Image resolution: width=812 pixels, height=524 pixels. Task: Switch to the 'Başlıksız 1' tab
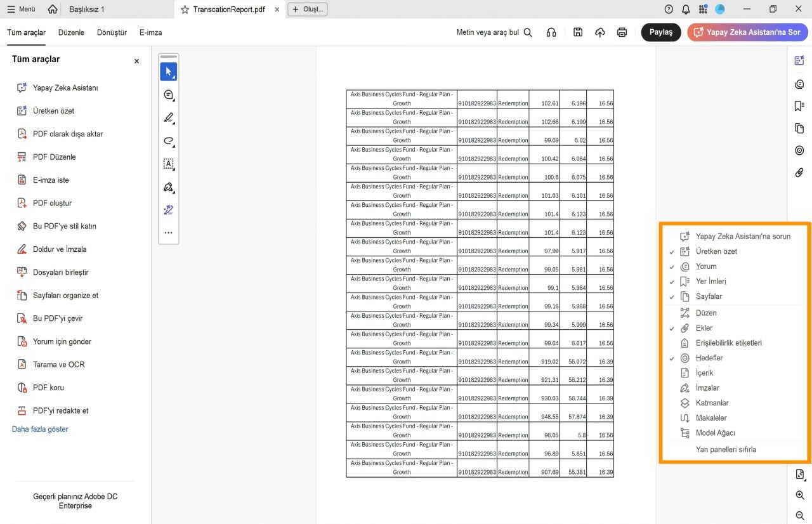pos(87,10)
